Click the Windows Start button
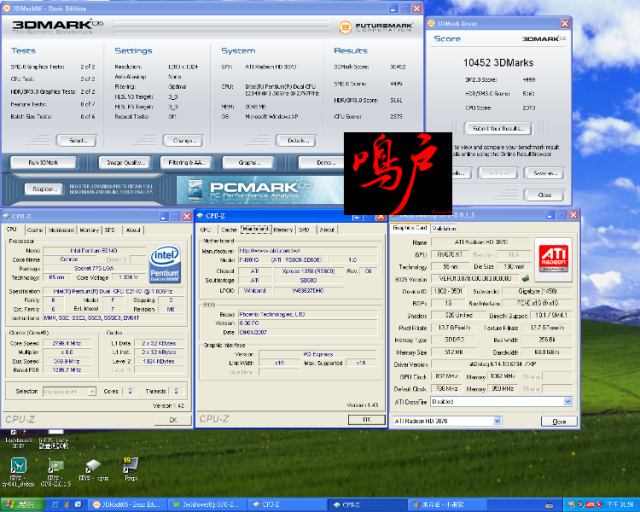The image size is (640, 512). click(x=22, y=505)
